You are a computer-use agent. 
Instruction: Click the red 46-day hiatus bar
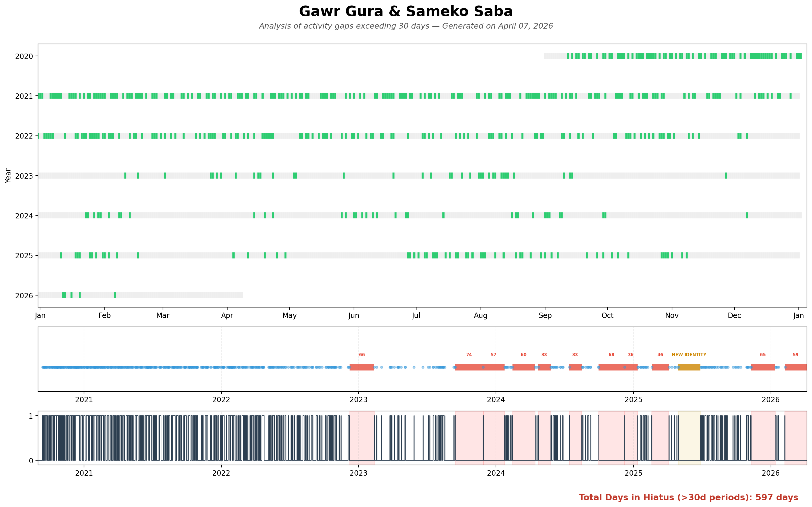tap(660, 367)
